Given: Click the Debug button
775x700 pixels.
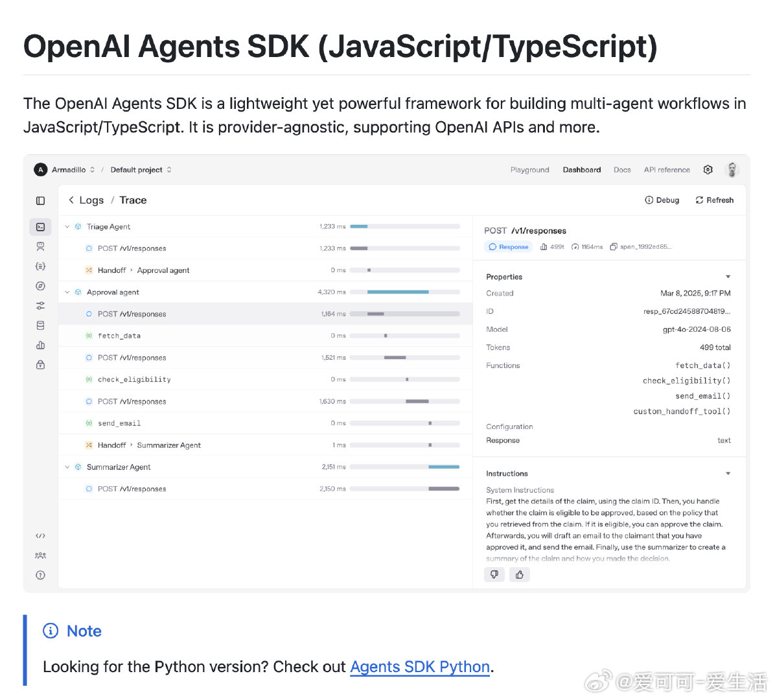Looking at the screenshot, I should tap(662, 200).
